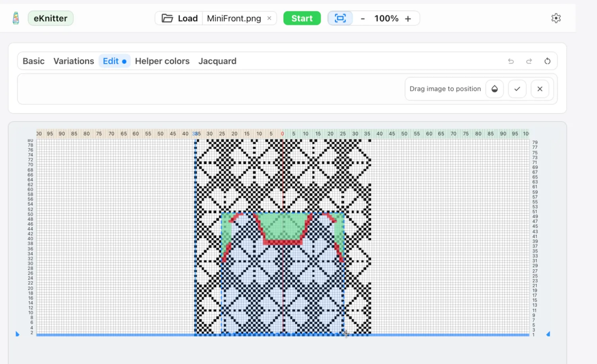Image resolution: width=597 pixels, height=364 pixels.
Task: Click the undo arrow icon
Action: 511,61
